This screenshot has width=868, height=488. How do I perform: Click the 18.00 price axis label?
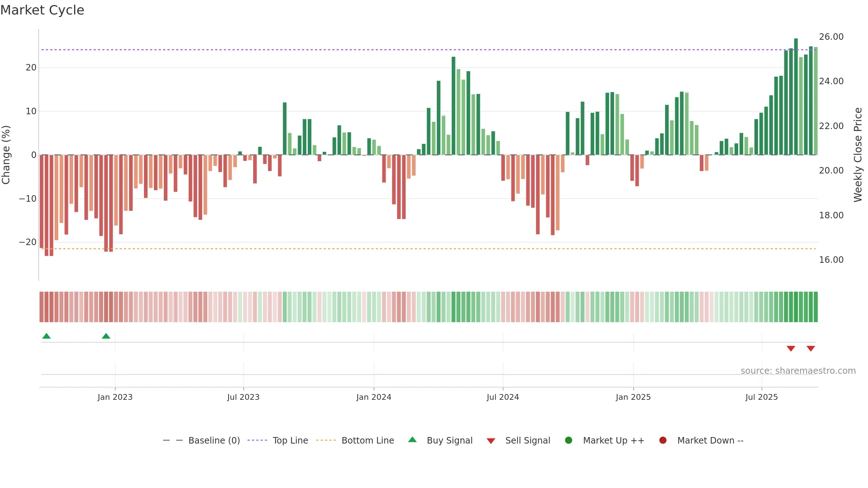coord(831,215)
